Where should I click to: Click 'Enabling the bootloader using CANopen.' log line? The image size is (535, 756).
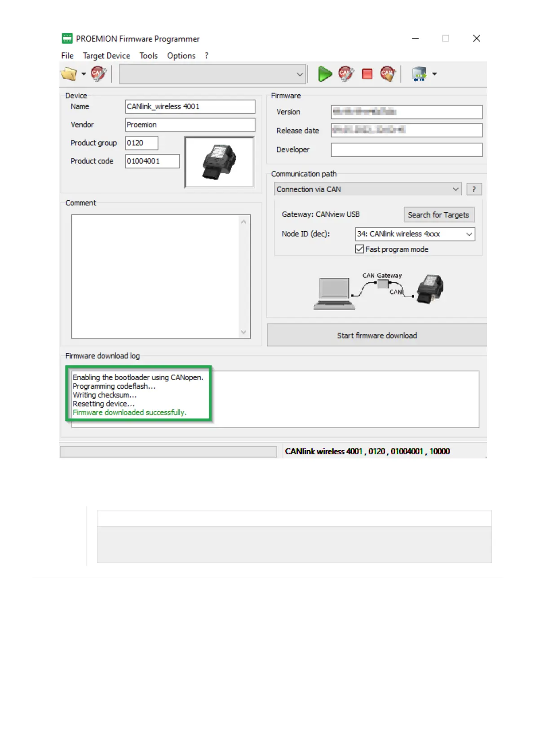click(138, 378)
